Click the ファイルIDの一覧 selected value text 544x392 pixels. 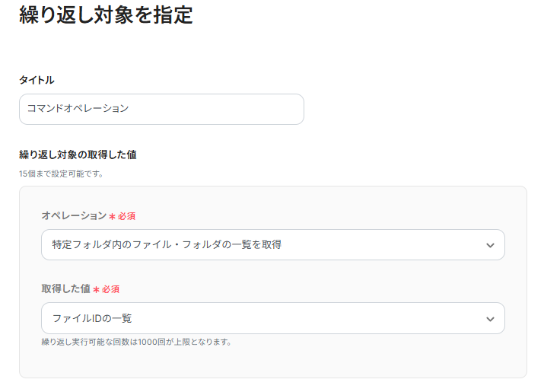pyautogui.click(x=92, y=318)
